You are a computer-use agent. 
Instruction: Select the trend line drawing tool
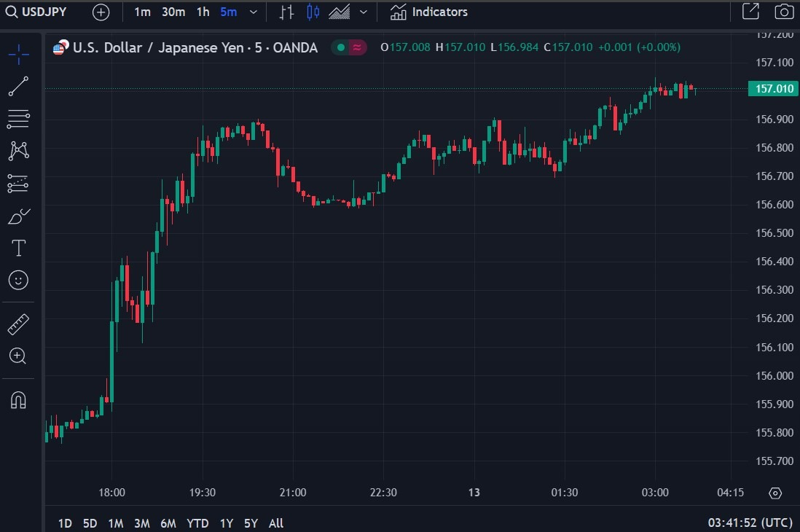tap(18, 86)
